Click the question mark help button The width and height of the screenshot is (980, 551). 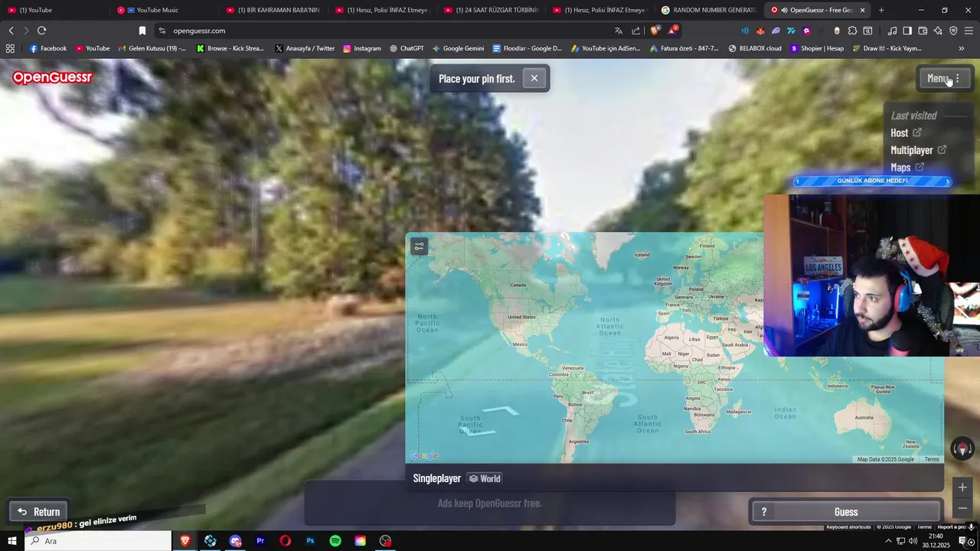tap(763, 512)
